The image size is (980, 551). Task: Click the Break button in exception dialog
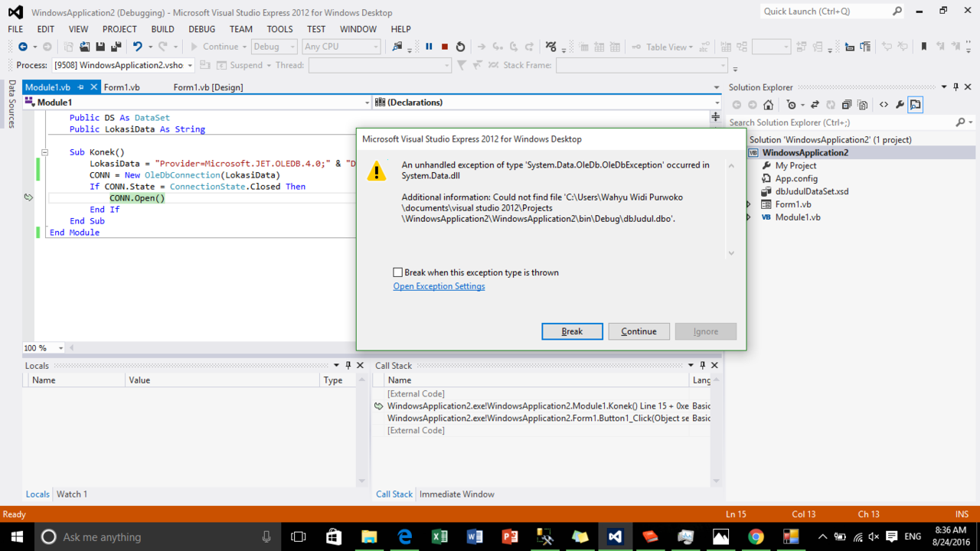572,331
